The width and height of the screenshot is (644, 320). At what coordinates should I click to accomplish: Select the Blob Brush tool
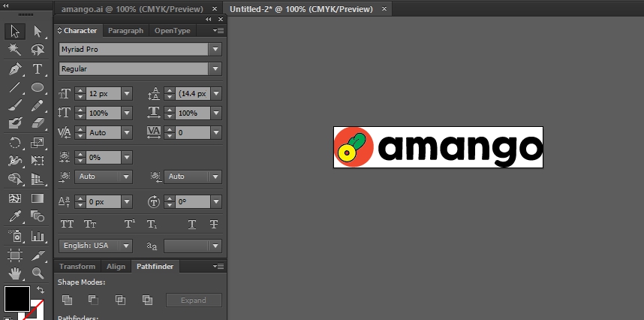pos(15,123)
